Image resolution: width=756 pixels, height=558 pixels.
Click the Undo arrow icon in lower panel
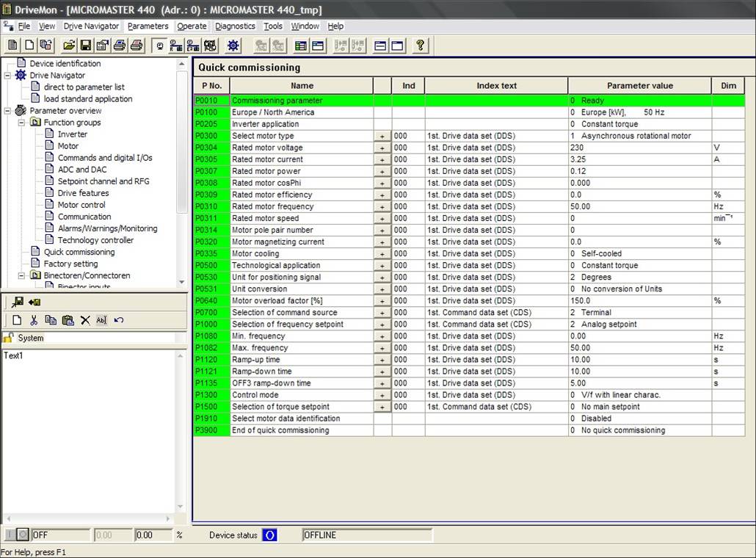[119, 320]
